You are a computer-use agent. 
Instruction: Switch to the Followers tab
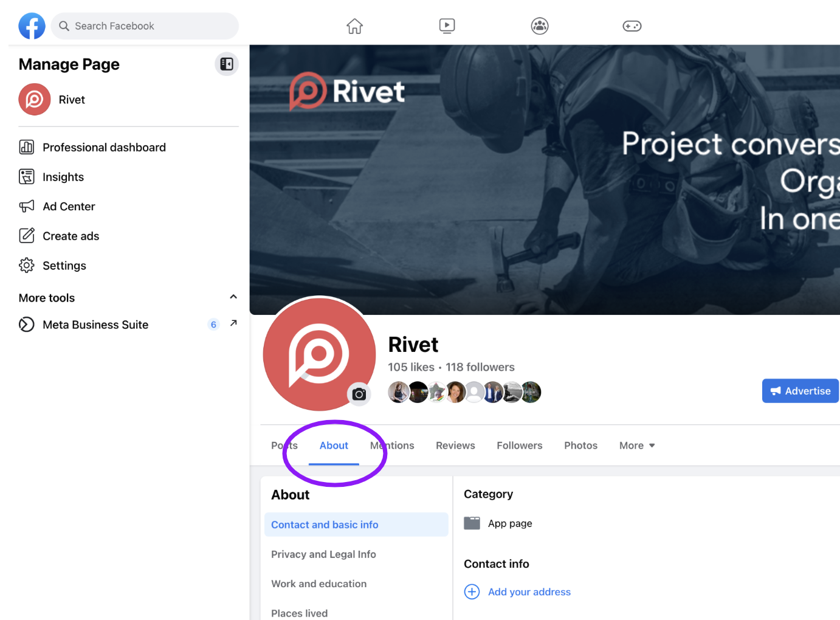pyautogui.click(x=520, y=446)
